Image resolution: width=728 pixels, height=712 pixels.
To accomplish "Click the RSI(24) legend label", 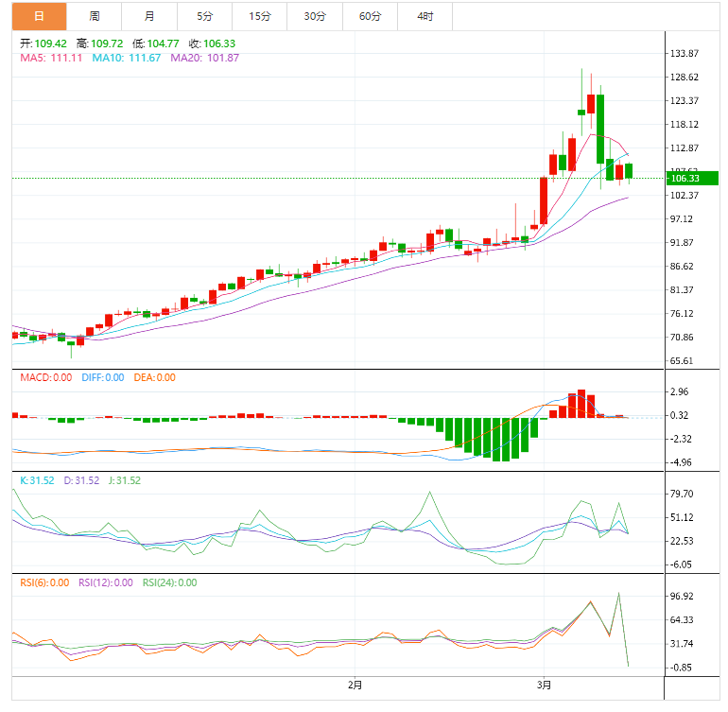I will 169,582.
